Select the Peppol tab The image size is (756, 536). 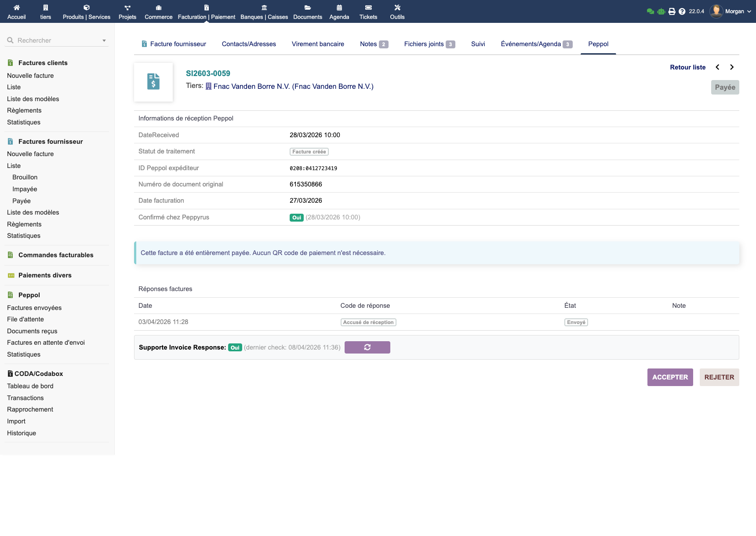598,44
